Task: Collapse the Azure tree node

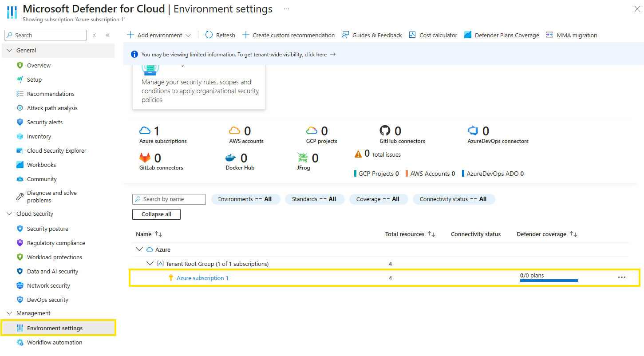Action: click(x=139, y=249)
